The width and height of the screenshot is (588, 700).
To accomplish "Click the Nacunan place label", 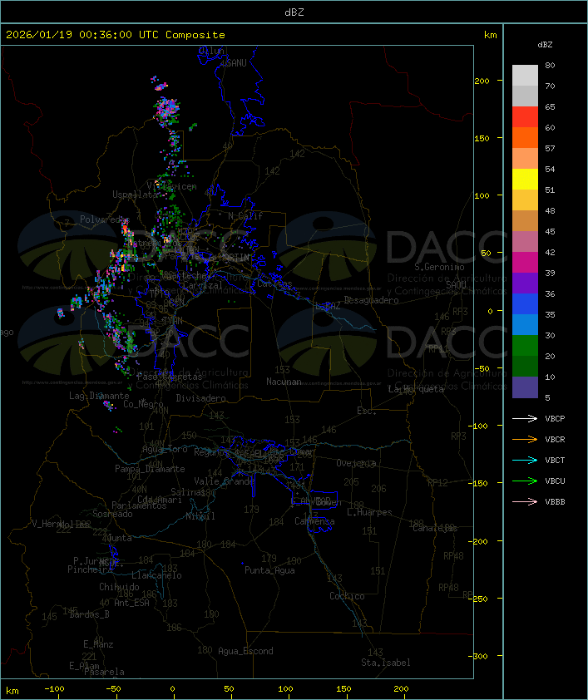I will (x=284, y=382).
